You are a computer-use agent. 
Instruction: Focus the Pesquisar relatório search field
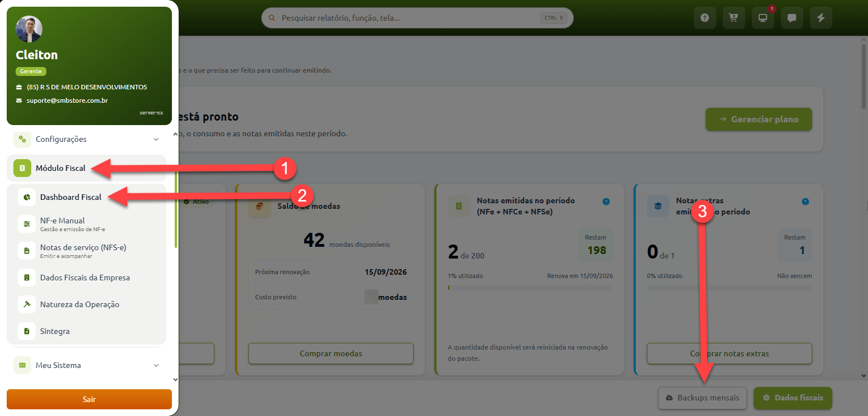tap(418, 18)
